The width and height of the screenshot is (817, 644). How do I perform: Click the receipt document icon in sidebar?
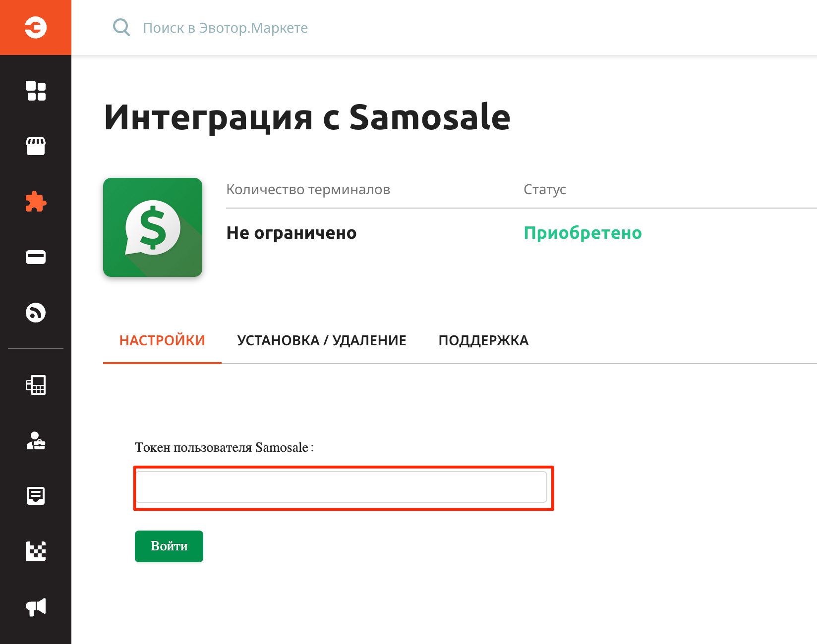point(36,496)
